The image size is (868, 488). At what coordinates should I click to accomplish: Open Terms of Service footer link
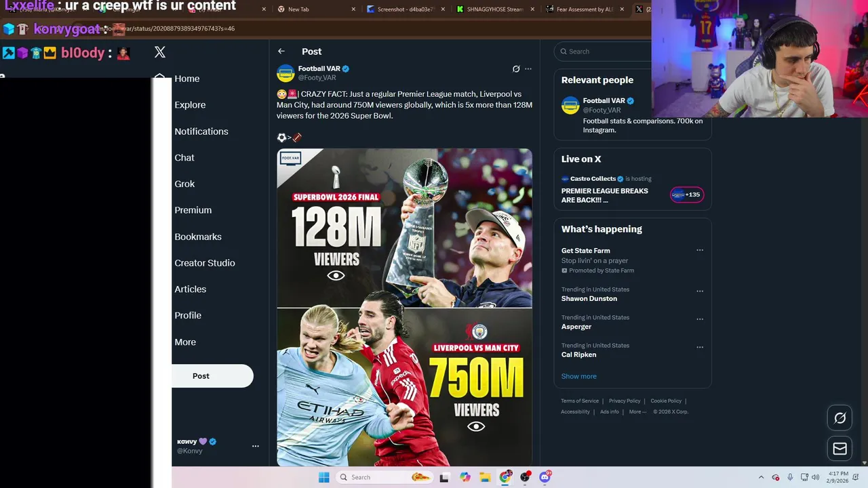click(580, 401)
